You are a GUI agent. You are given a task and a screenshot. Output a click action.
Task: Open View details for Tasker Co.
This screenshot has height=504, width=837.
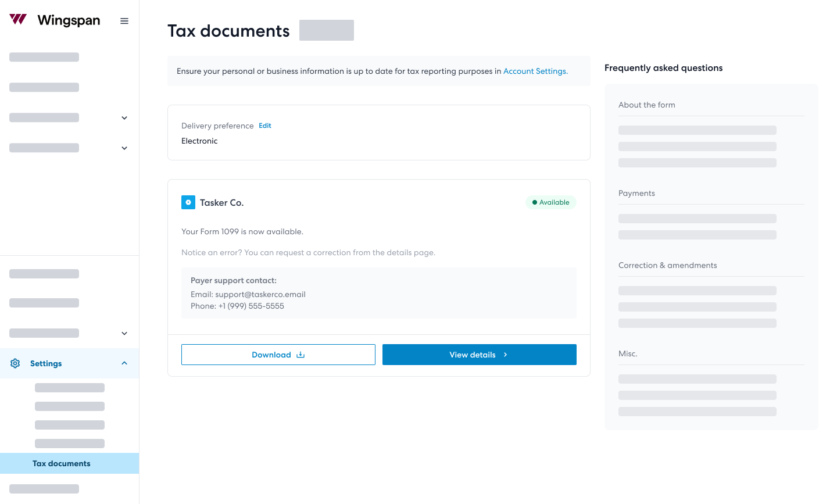pyautogui.click(x=480, y=355)
